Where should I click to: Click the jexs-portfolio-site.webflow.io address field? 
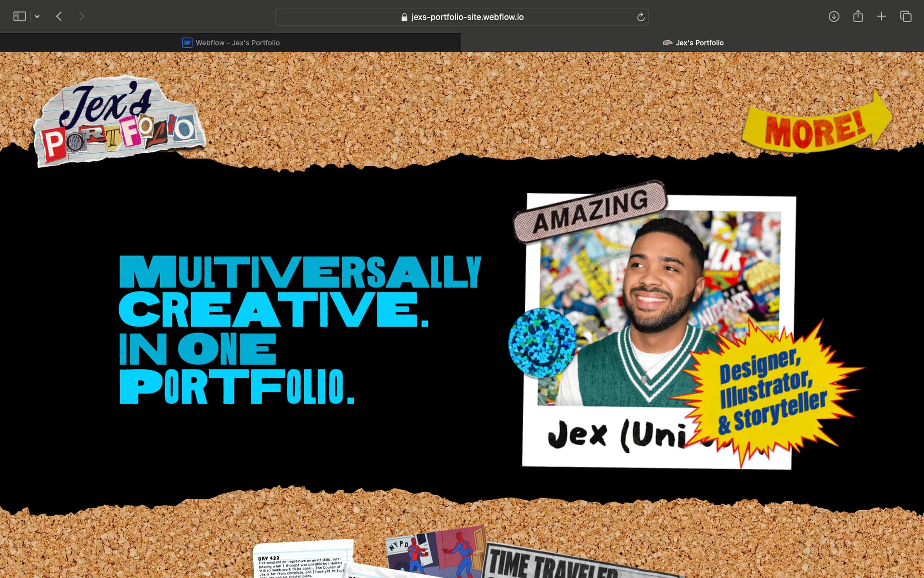(462, 17)
